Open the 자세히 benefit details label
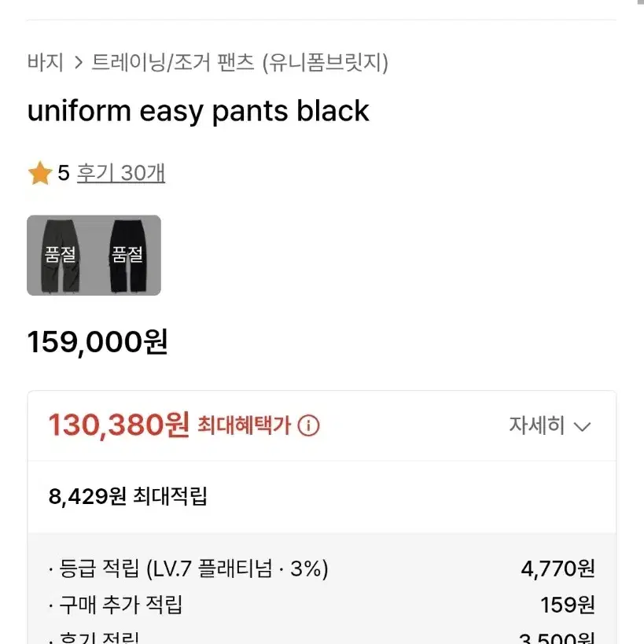The image size is (644, 644). 537,425
